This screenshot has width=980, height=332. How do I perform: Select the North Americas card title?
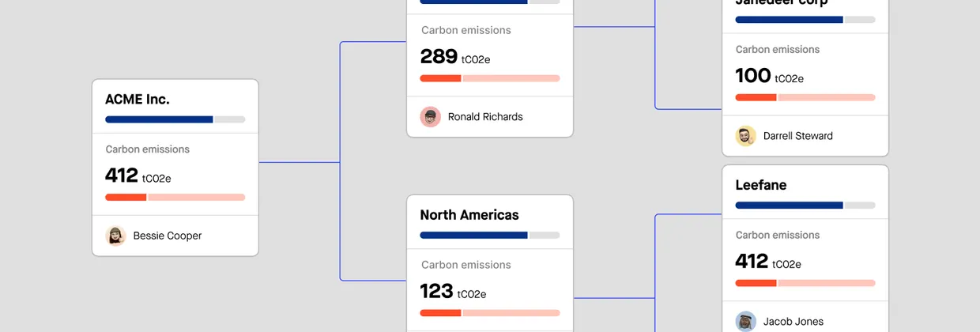pos(469,215)
